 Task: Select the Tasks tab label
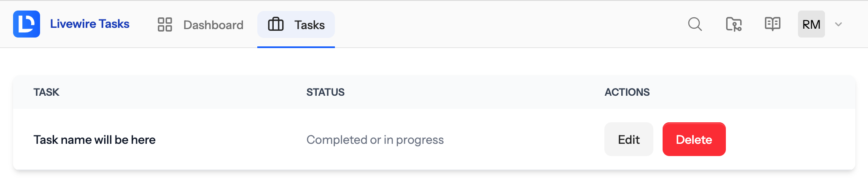pos(310,25)
